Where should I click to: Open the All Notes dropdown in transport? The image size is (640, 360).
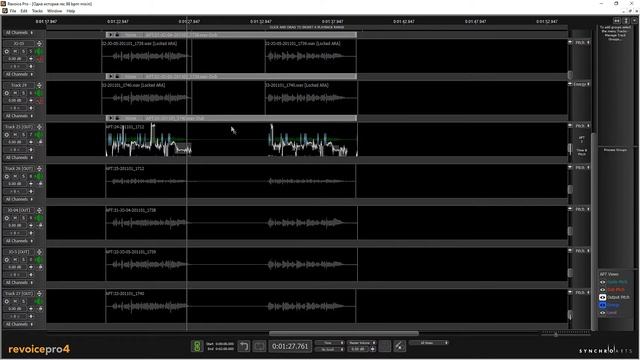point(429,343)
